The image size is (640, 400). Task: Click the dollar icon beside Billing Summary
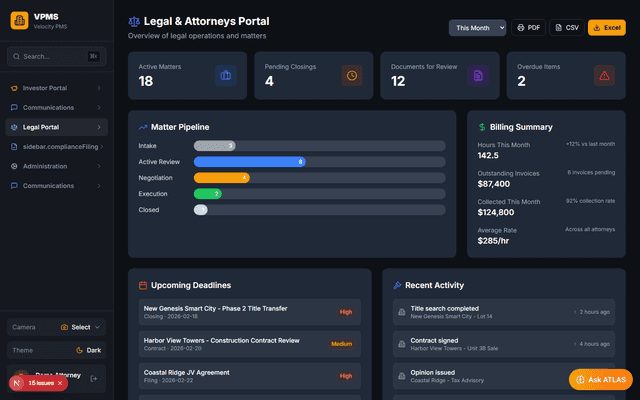pyautogui.click(x=482, y=127)
